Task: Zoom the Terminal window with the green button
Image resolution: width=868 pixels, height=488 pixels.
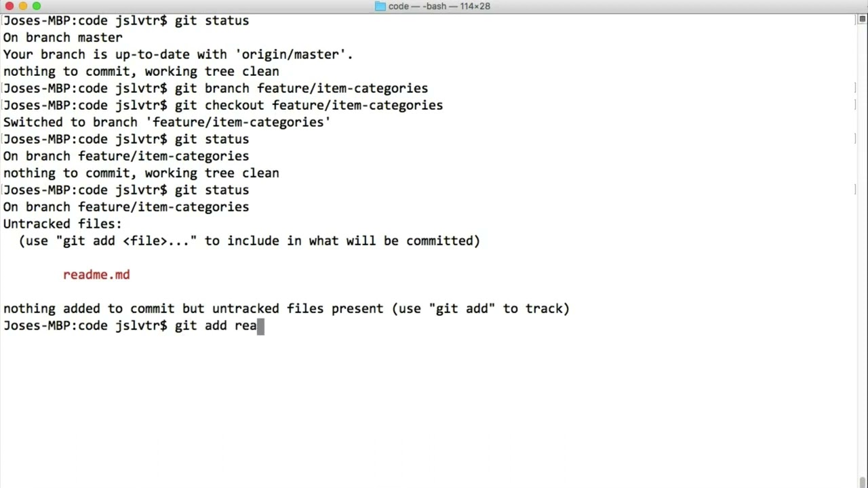Action: pyautogui.click(x=36, y=6)
